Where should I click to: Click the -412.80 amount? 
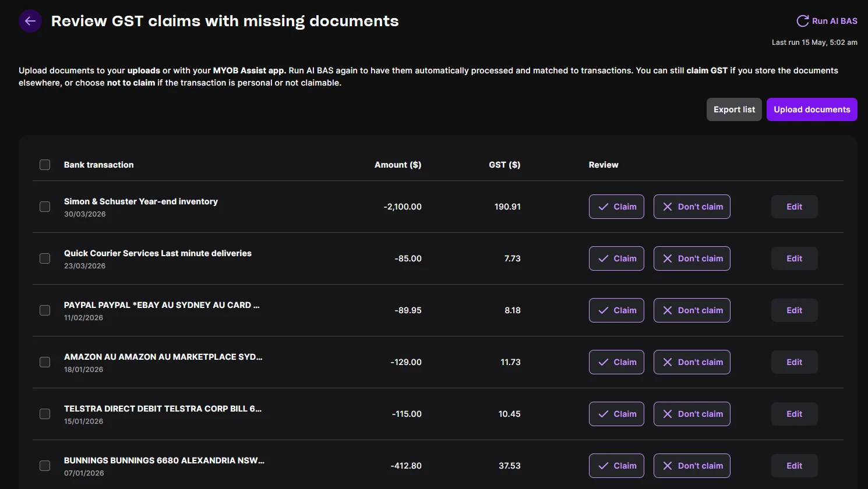coord(406,466)
